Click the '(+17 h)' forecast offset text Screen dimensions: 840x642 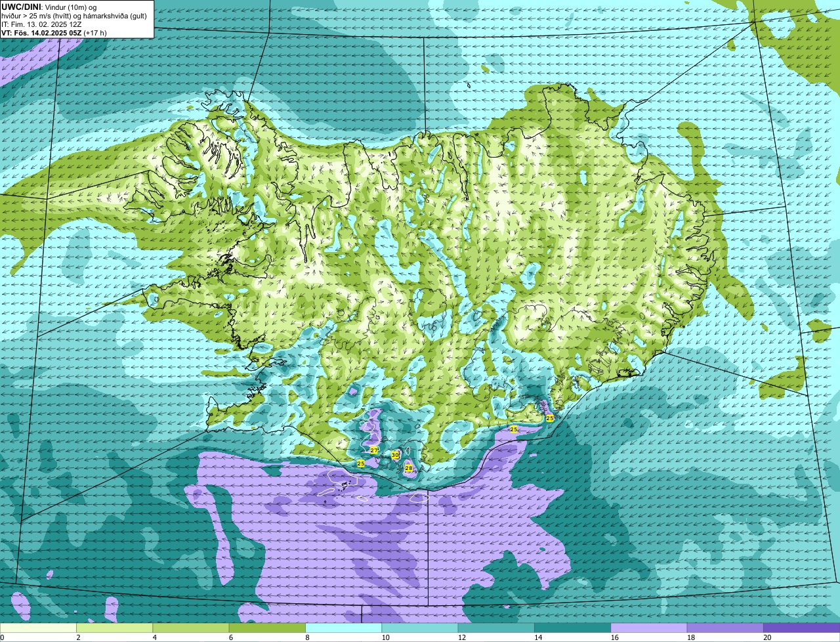pyautogui.click(x=95, y=32)
